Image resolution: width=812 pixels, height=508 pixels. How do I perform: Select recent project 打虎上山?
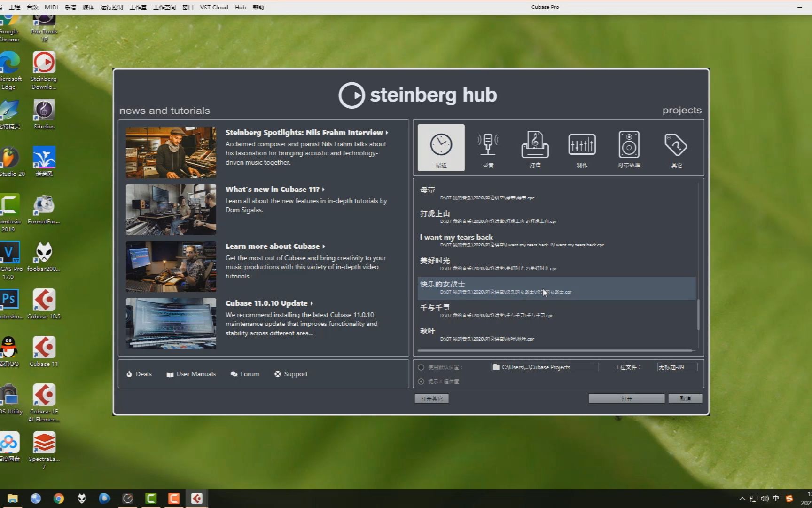click(x=556, y=217)
